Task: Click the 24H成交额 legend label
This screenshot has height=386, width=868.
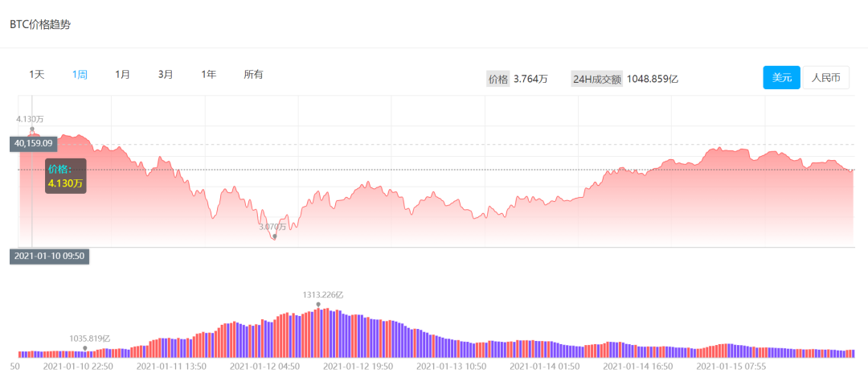Action: tap(597, 79)
